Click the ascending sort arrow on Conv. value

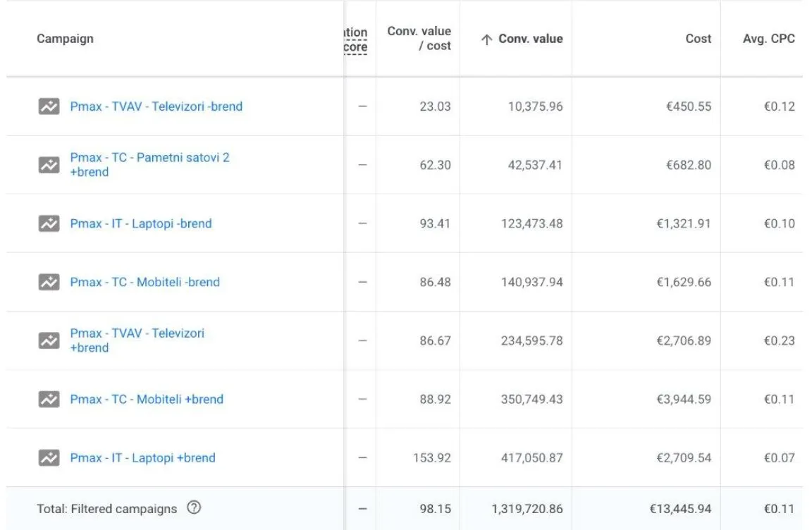click(x=486, y=39)
